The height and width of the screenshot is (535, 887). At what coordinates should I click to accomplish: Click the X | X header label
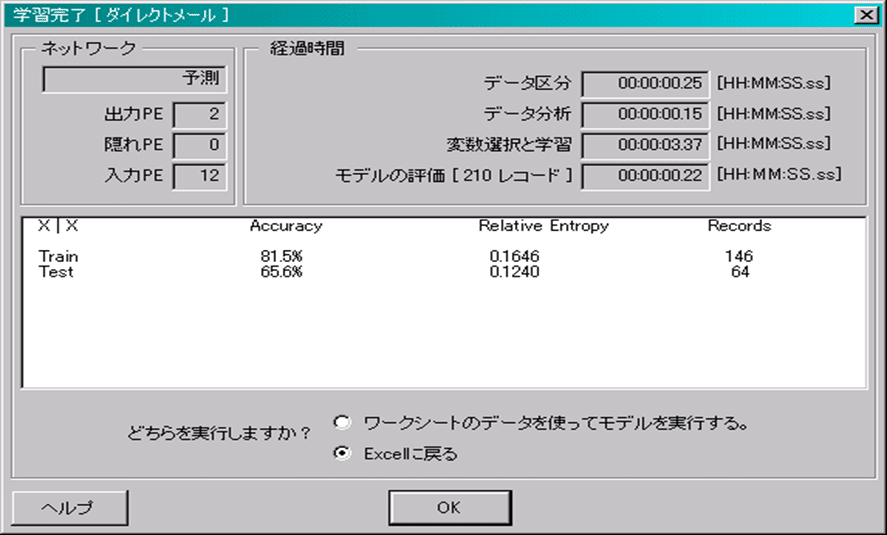[58, 226]
